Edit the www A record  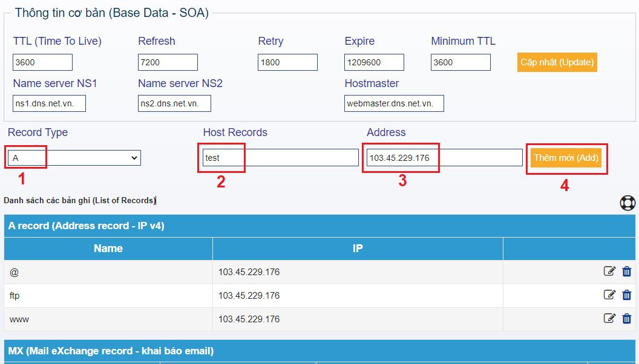(609, 318)
